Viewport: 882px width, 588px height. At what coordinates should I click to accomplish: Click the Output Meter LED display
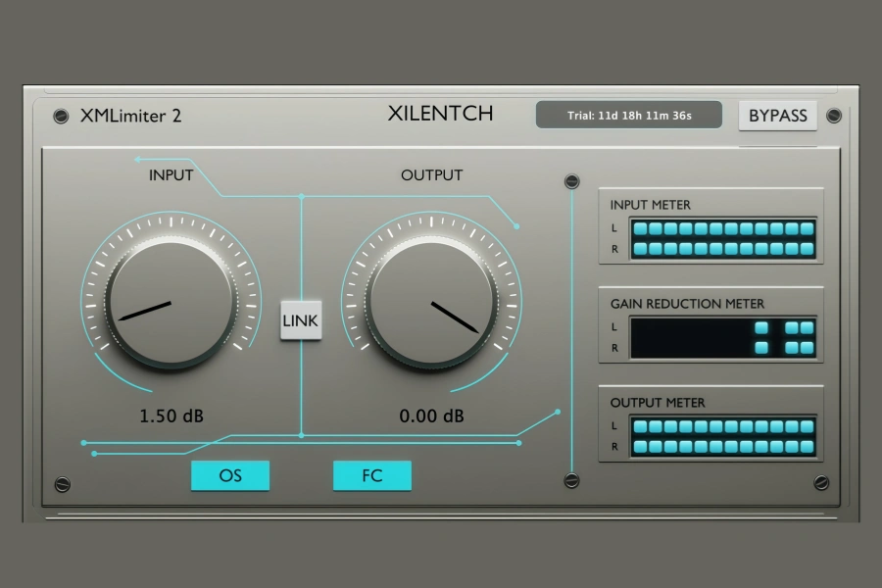(x=723, y=436)
